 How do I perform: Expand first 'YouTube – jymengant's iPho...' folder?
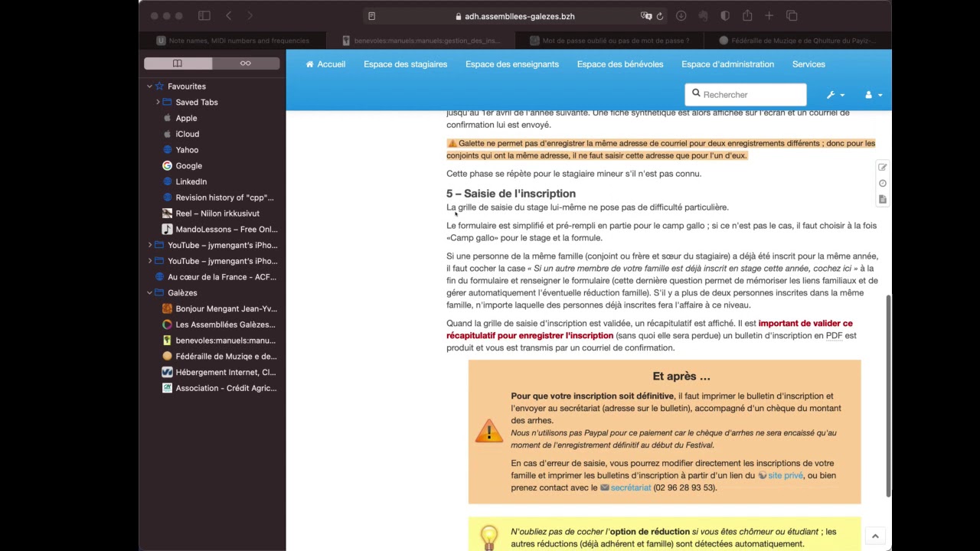[149, 246]
